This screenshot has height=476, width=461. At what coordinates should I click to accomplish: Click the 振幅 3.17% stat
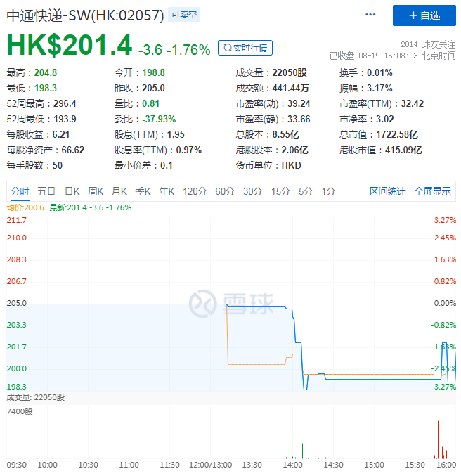tap(366, 89)
